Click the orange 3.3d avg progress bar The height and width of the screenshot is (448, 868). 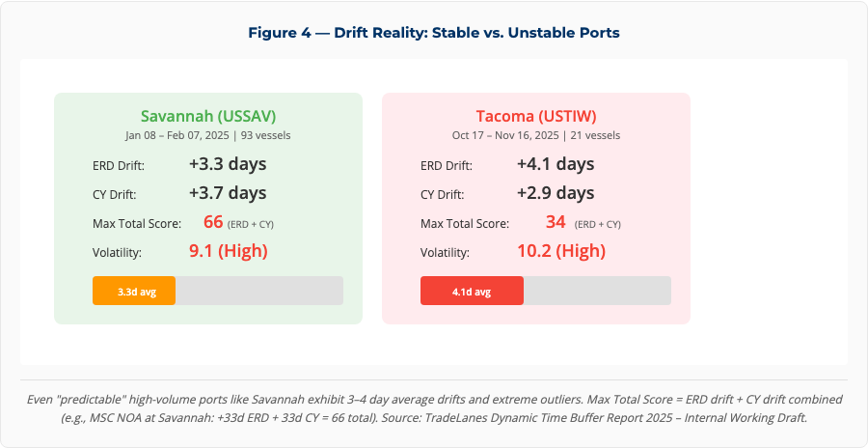click(134, 291)
